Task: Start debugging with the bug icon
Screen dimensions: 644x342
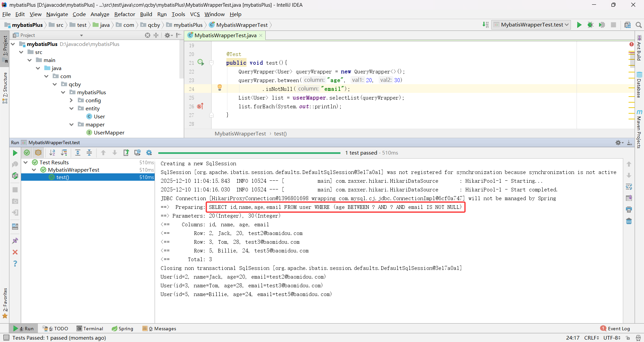Action: point(591,25)
